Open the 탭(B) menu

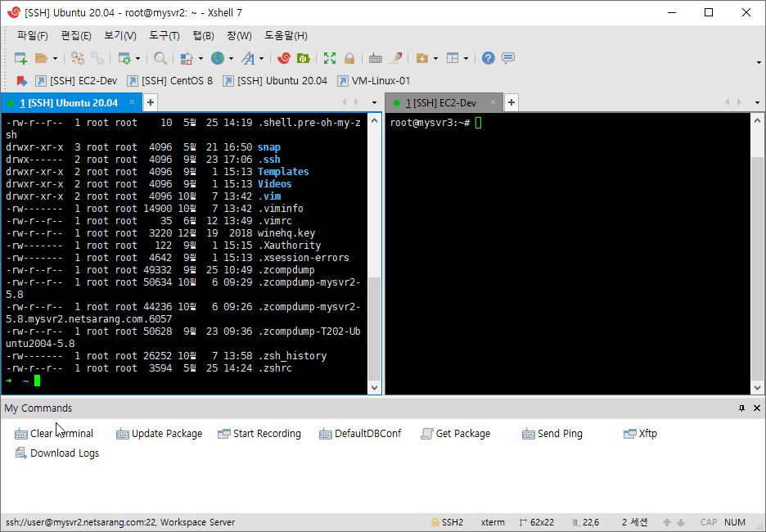203,36
